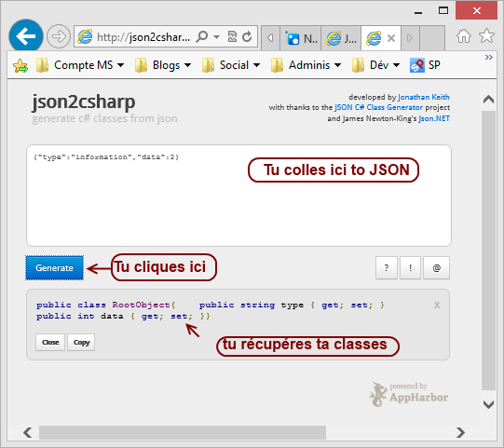504x448 pixels.
Task: Click inside the JSON input text area
Action: pyautogui.click(x=238, y=196)
